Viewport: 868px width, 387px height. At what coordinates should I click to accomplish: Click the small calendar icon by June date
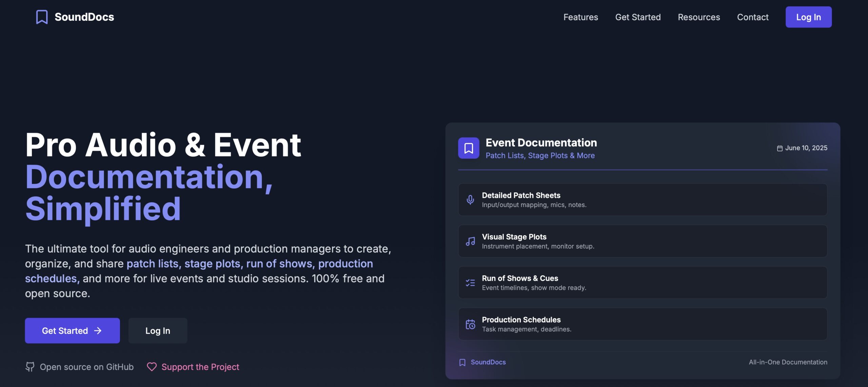pyautogui.click(x=780, y=148)
